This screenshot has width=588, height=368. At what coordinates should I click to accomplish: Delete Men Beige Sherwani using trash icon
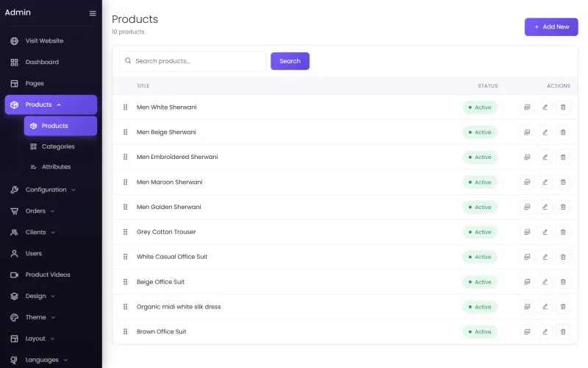pyautogui.click(x=563, y=132)
